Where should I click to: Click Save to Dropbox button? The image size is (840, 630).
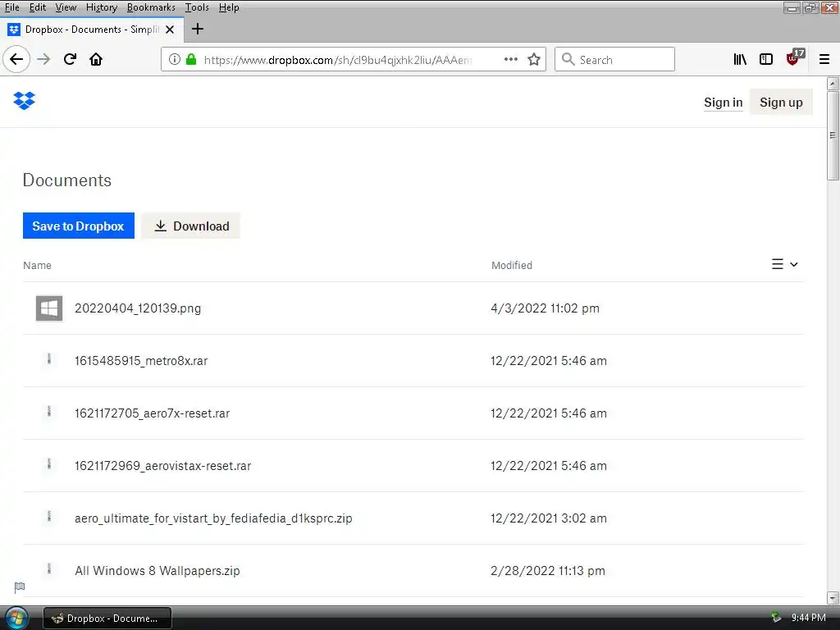coord(78,226)
